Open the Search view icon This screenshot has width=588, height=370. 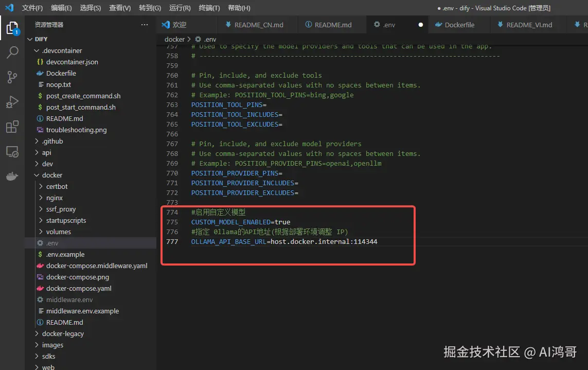[12, 52]
